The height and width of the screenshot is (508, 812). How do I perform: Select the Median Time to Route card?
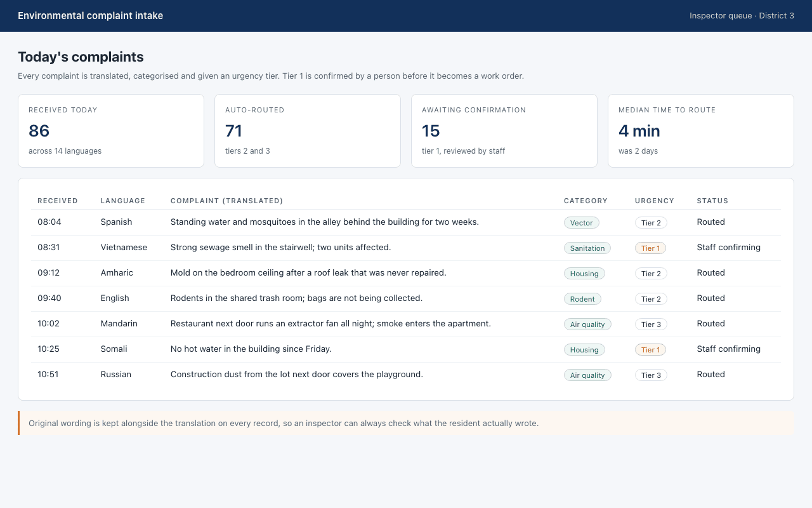point(701,131)
